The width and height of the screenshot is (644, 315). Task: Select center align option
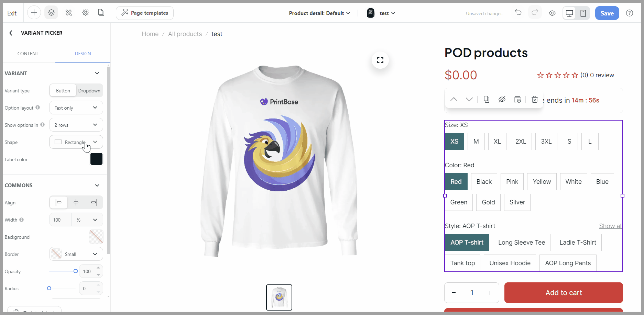click(x=76, y=203)
